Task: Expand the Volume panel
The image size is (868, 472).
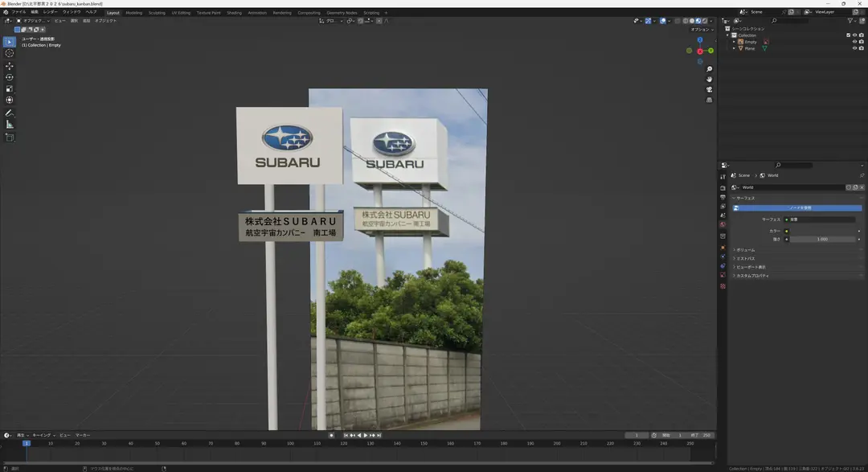Action: click(745, 250)
